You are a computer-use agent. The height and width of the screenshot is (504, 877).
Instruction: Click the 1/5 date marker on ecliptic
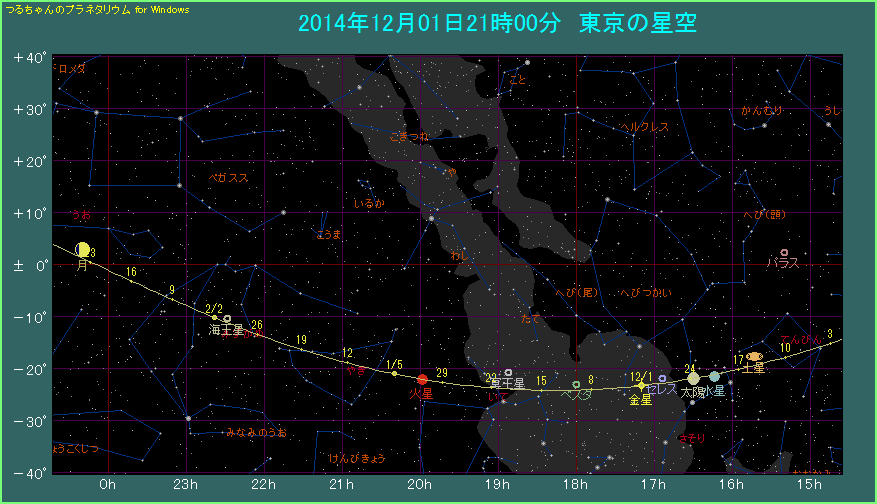pyautogui.click(x=394, y=365)
